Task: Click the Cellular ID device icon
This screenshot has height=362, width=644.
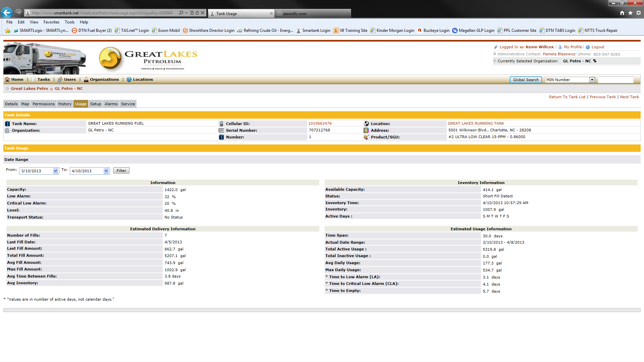Action: click(x=221, y=124)
